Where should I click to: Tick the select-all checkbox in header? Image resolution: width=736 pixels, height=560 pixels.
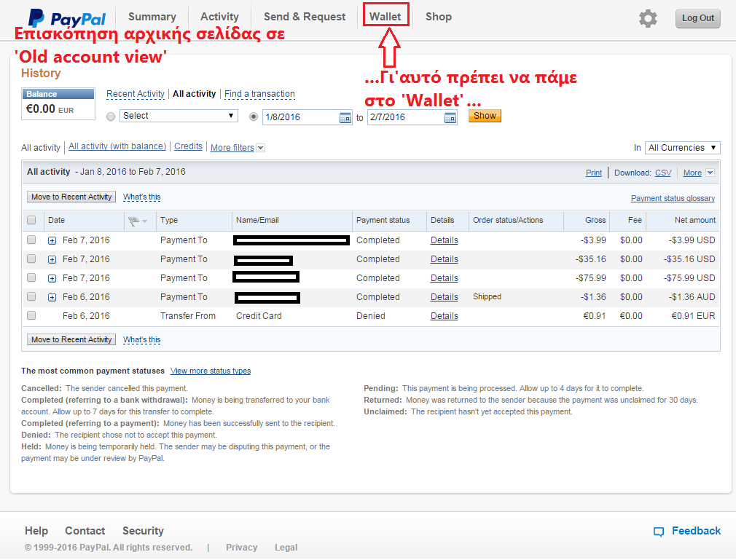[31, 220]
